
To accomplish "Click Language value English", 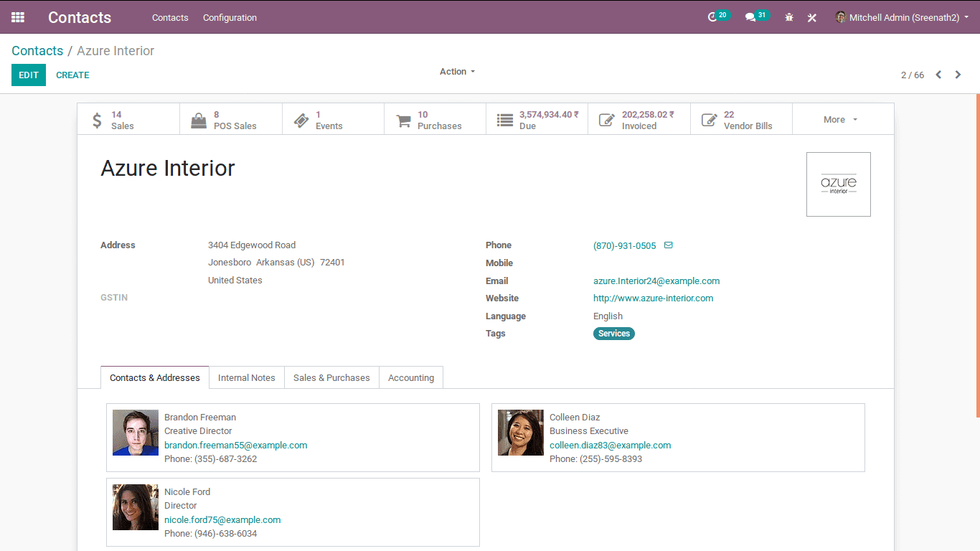I will tap(608, 316).
